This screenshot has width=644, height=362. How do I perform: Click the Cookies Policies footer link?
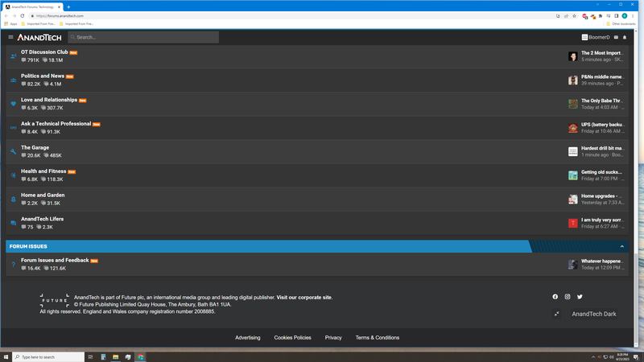click(x=292, y=338)
